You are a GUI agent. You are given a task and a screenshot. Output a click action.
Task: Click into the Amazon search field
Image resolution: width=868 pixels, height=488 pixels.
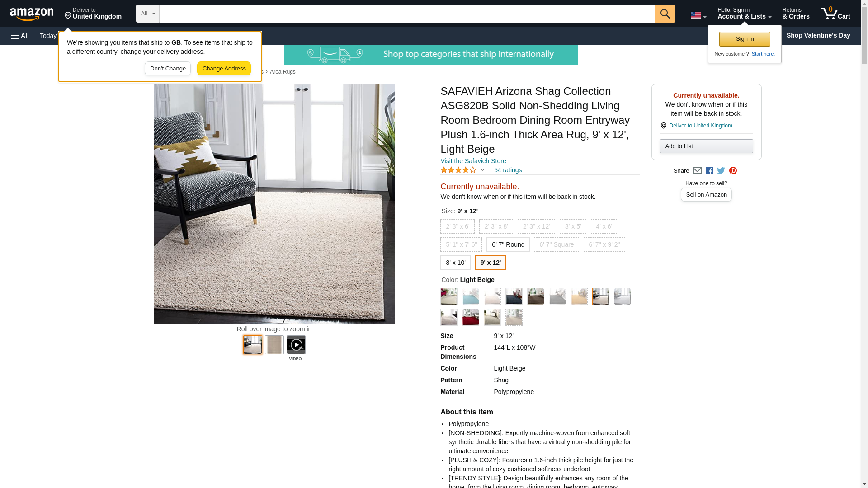(407, 14)
